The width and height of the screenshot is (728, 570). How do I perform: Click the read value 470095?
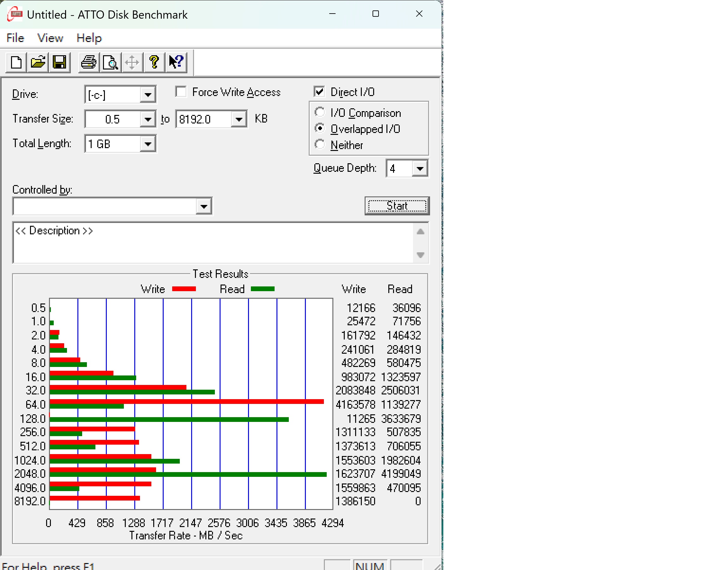[x=404, y=488]
